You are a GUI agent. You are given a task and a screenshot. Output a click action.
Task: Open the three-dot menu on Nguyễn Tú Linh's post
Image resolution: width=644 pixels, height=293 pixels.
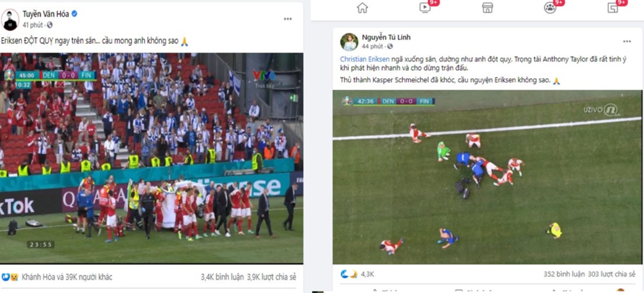click(627, 42)
